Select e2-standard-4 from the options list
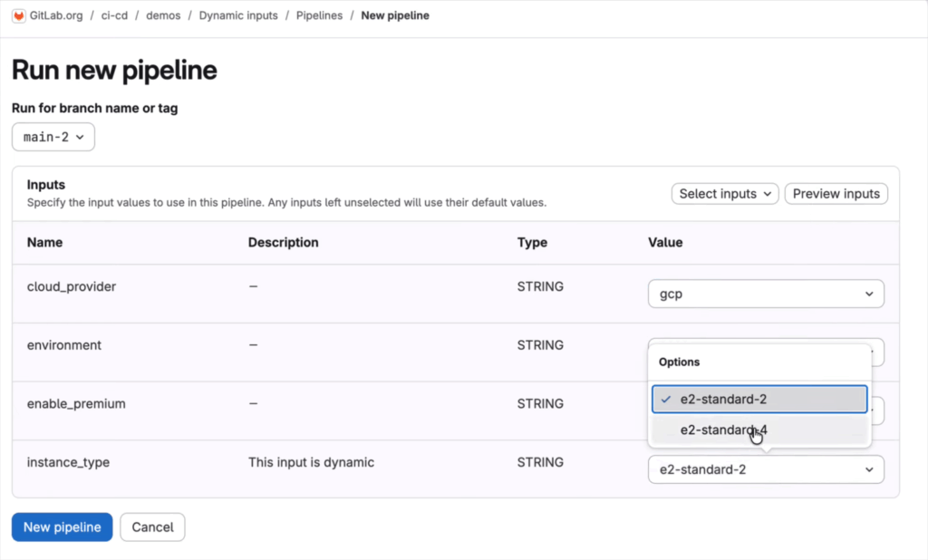This screenshot has width=928, height=560. tap(724, 430)
